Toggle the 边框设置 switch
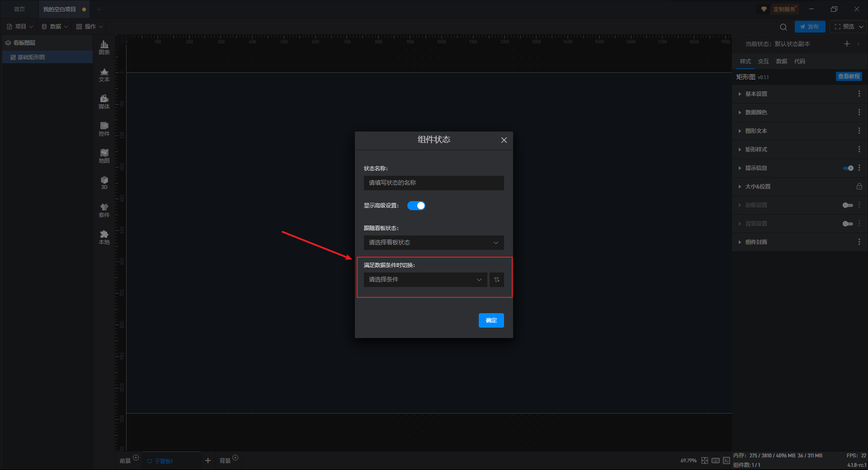The image size is (868, 470). (848, 205)
